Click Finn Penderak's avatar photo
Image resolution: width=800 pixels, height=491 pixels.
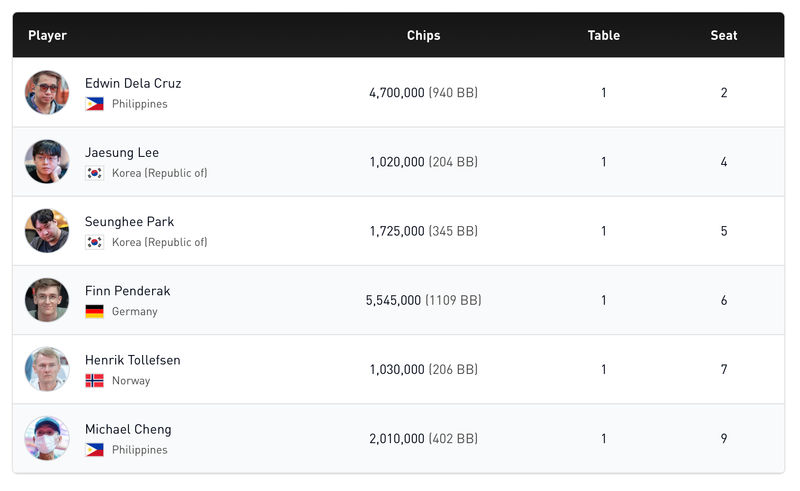click(x=47, y=300)
